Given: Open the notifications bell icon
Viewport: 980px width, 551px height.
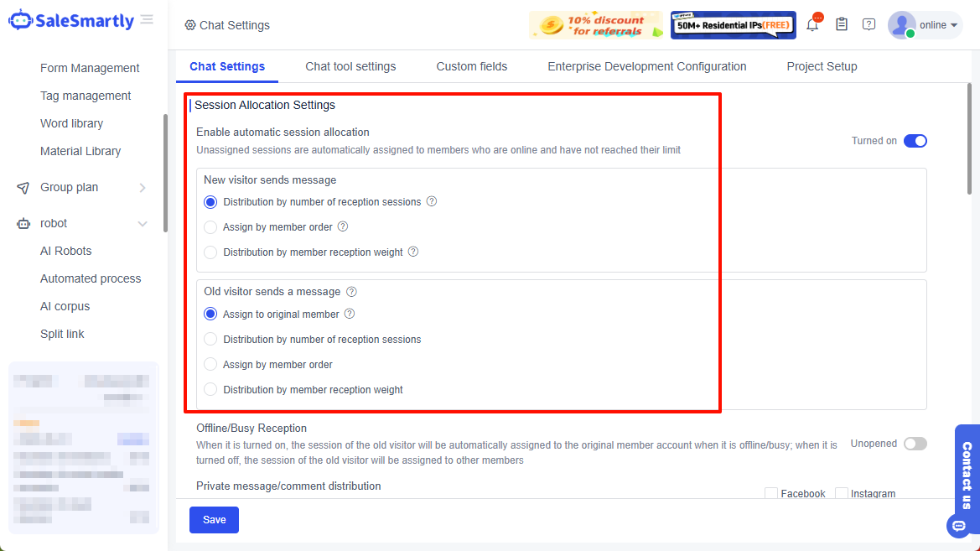Looking at the screenshot, I should point(812,24).
